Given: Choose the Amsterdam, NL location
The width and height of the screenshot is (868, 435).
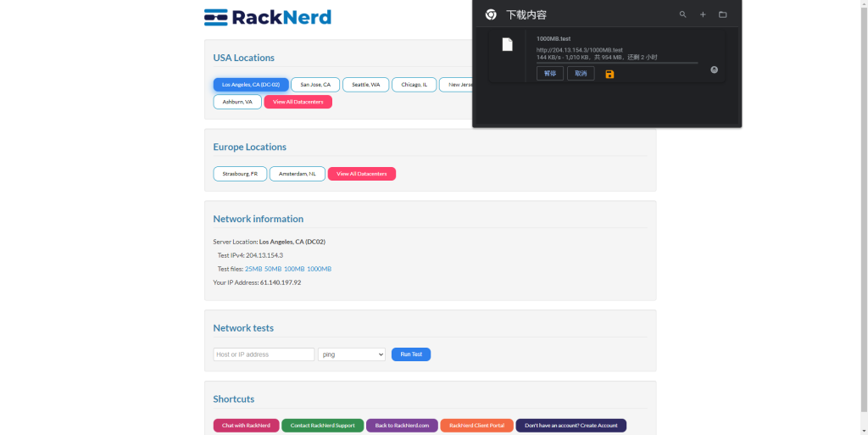Looking at the screenshot, I should coord(298,174).
